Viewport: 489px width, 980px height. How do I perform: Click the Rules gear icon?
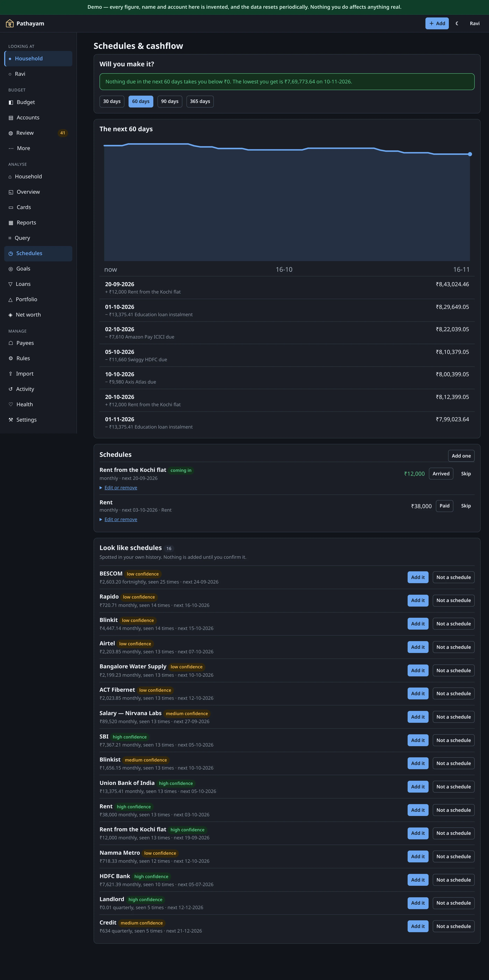pyautogui.click(x=11, y=358)
